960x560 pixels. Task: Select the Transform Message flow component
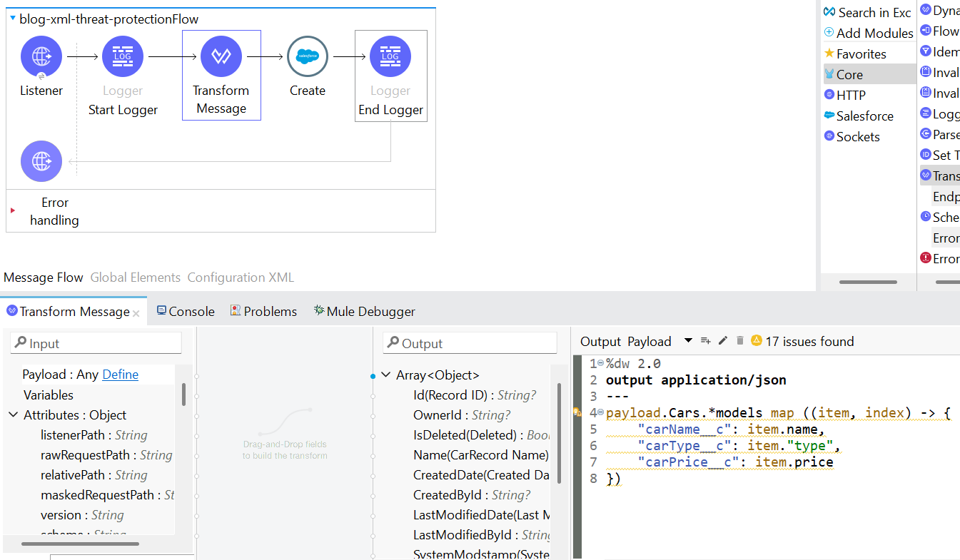point(221,57)
